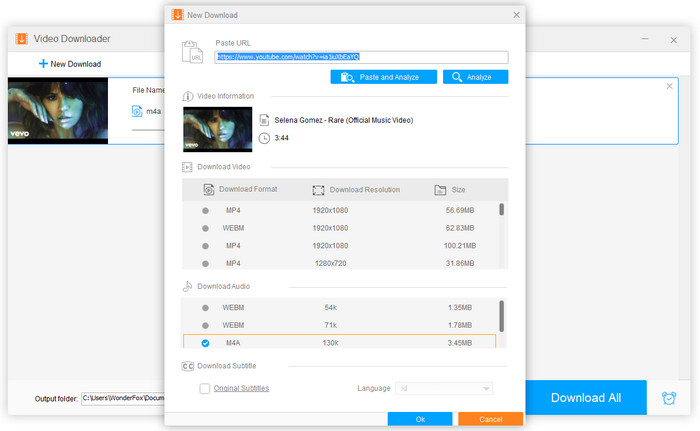Close the New Download dialog
This screenshot has width=700, height=431.
(x=517, y=15)
